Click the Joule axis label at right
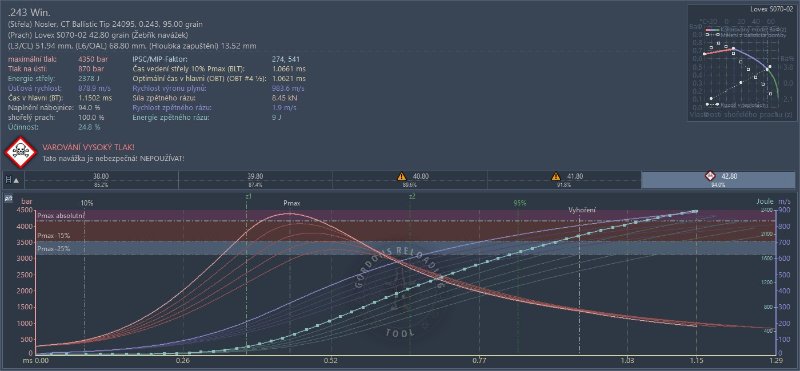The width and height of the screenshot is (800, 371). [765, 202]
